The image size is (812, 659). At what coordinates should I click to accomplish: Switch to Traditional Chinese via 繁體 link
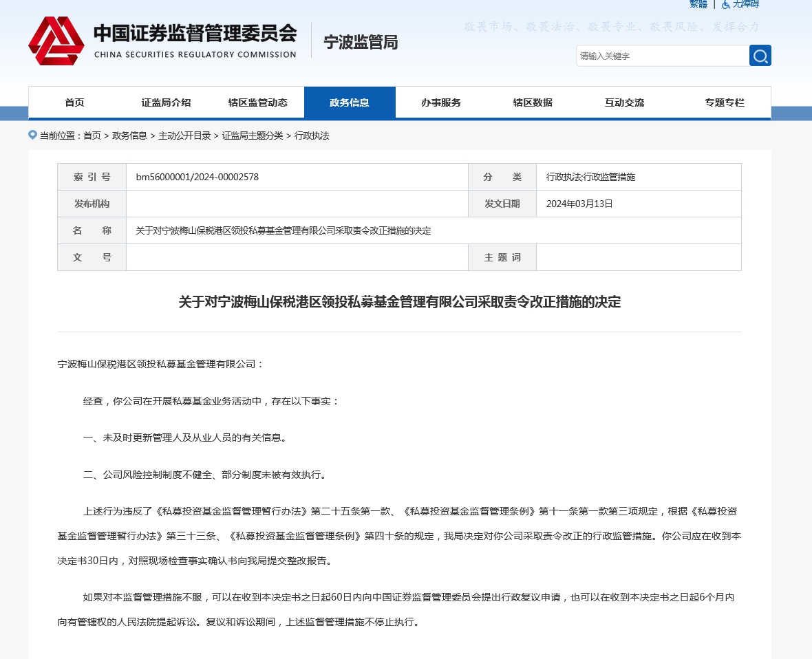pyautogui.click(x=698, y=4)
